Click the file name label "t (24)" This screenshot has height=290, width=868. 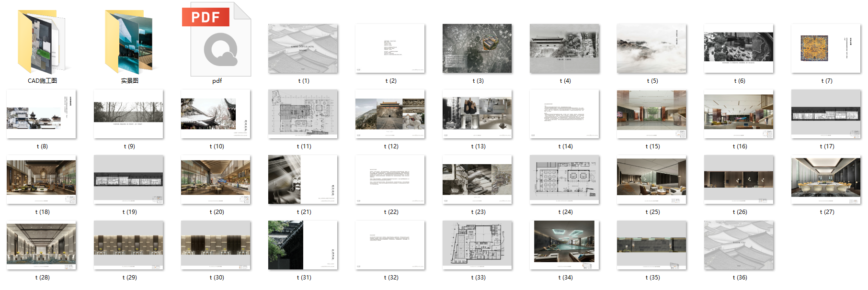click(565, 212)
